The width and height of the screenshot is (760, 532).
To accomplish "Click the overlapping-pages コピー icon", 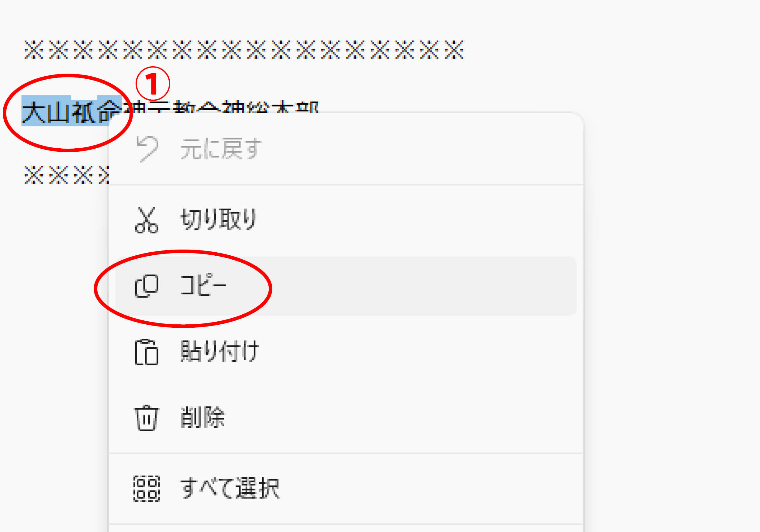I will [146, 286].
